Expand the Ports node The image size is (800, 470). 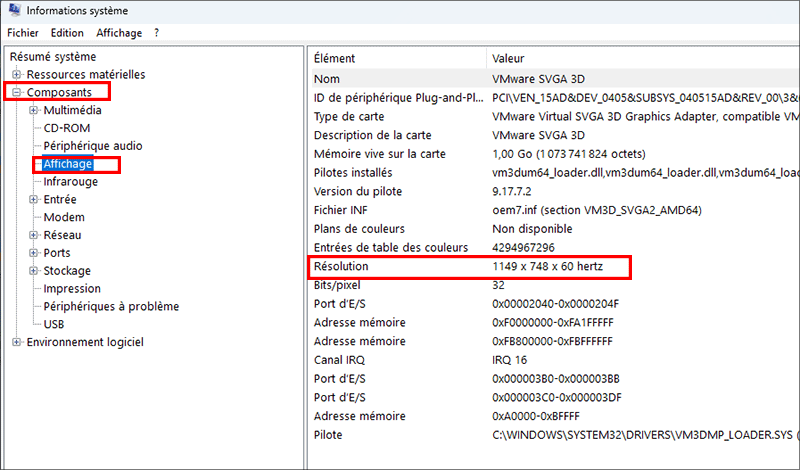[x=34, y=253]
